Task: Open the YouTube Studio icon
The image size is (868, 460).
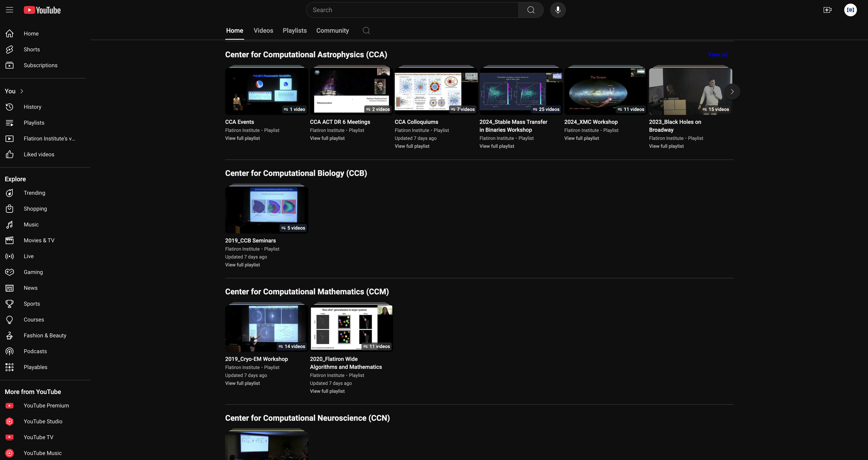Action: 9,421
